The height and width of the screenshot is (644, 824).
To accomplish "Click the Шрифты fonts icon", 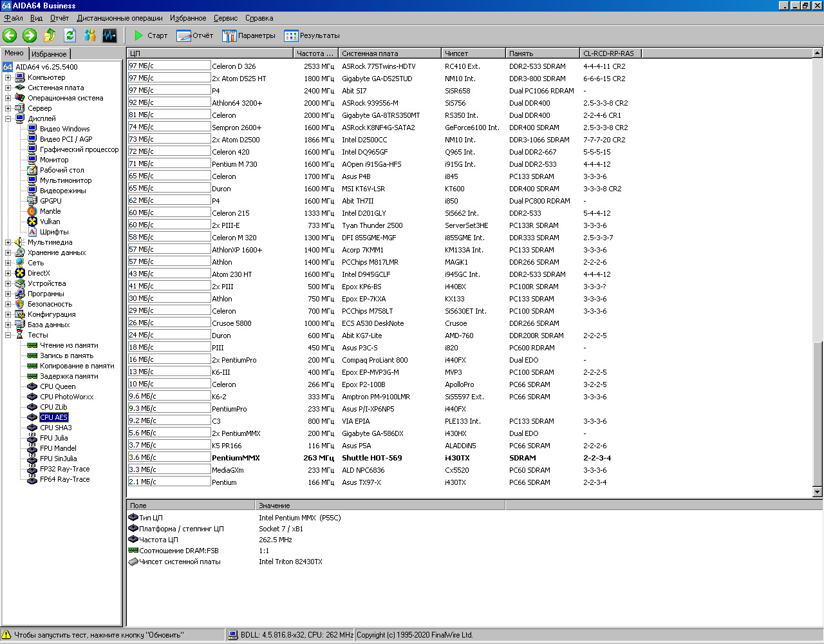I will point(32,232).
